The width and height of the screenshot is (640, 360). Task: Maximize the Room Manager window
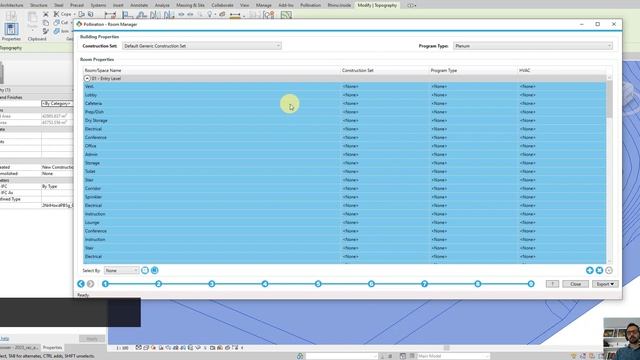point(598,24)
